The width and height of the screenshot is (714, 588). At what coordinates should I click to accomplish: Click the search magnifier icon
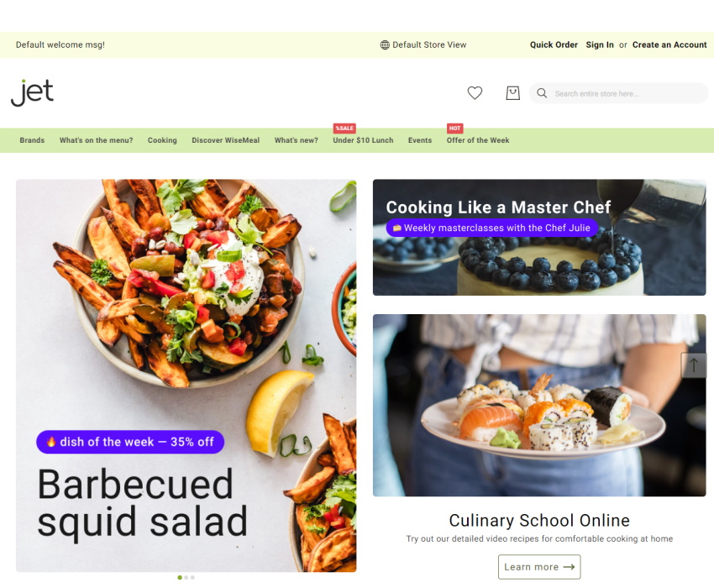[542, 93]
